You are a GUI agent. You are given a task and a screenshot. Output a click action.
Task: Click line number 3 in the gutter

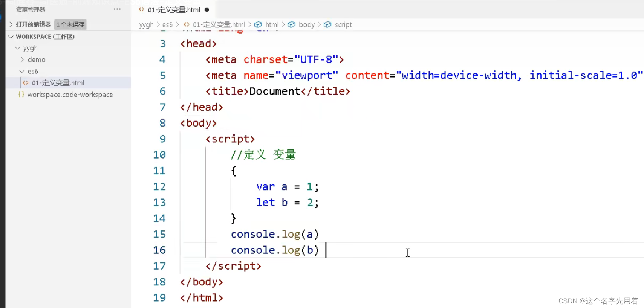[x=162, y=44]
